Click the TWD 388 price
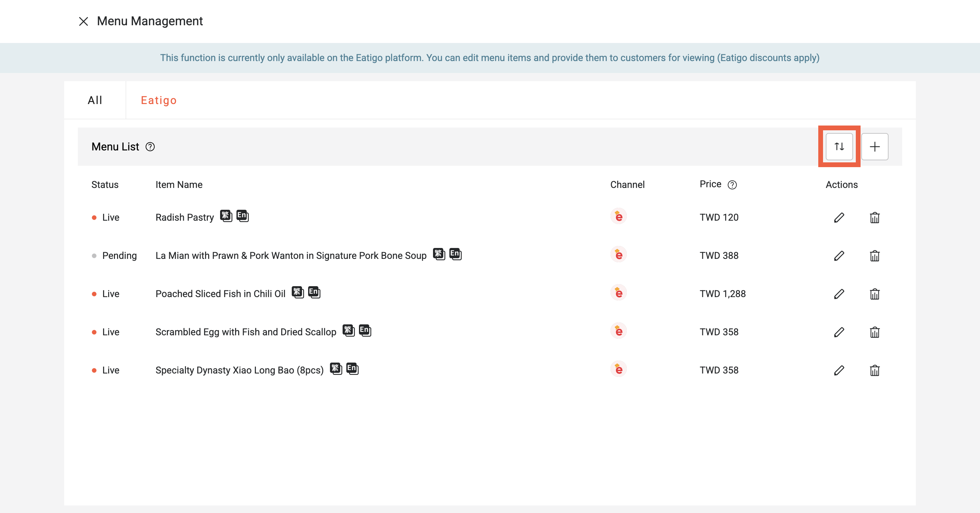 [x=719, y=255]
